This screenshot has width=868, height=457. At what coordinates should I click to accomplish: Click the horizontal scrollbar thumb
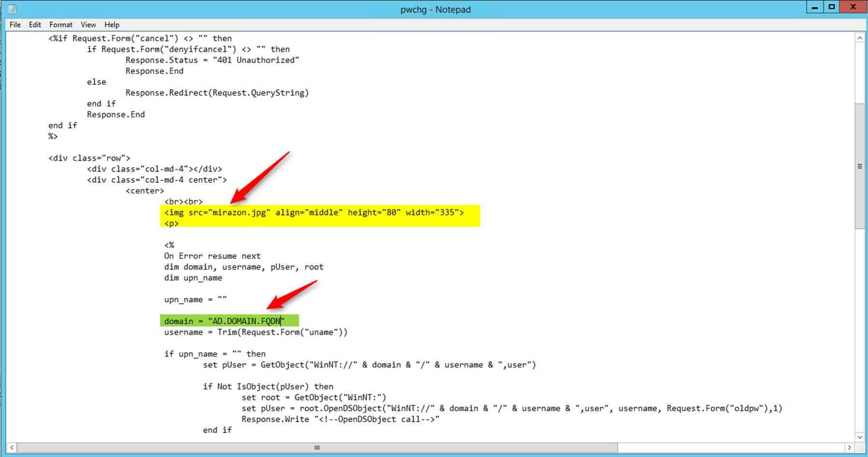tap(317, 447)
